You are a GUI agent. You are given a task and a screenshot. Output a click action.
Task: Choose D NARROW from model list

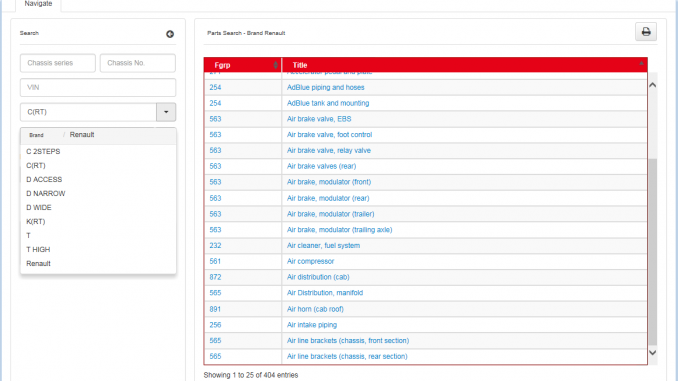[46, 193]
